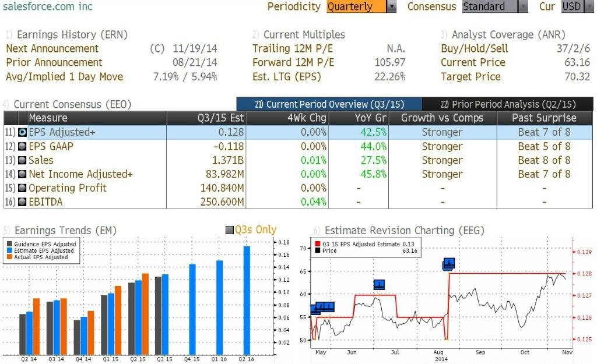
Task: Click the Past Surprise column header
Action: point(545,118)
